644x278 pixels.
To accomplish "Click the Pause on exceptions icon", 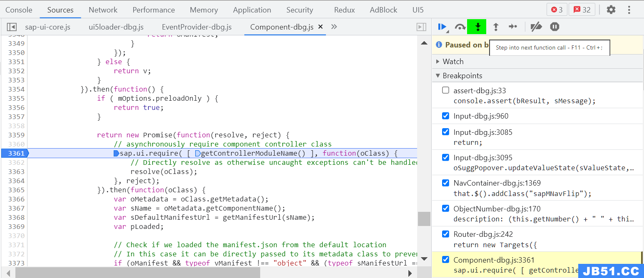I will click(x=554, y=27).
